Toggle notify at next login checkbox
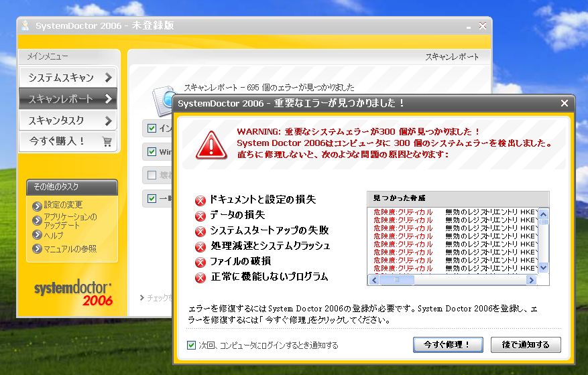The image size is (588, 375). click(x=191, y=345)
